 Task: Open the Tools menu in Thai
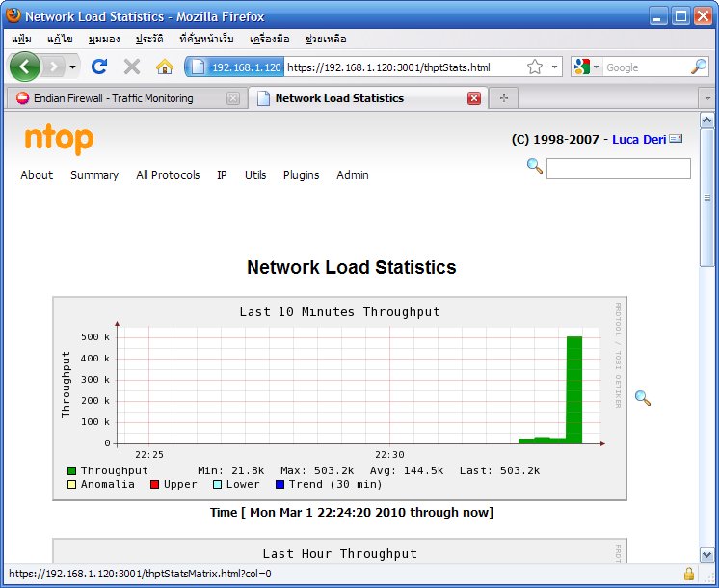[270, 39]
